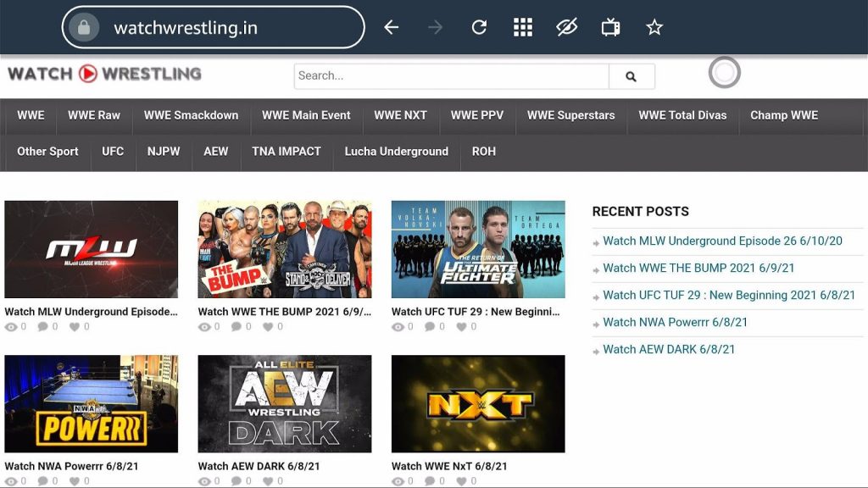Open the Lucha Underground menu item
868x488 pixels.
pos(397,151)
